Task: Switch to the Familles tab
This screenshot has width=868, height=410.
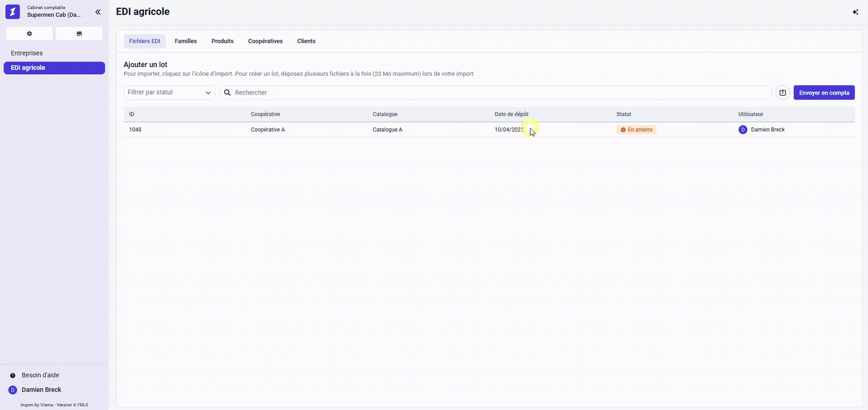Action: [185, 41]
